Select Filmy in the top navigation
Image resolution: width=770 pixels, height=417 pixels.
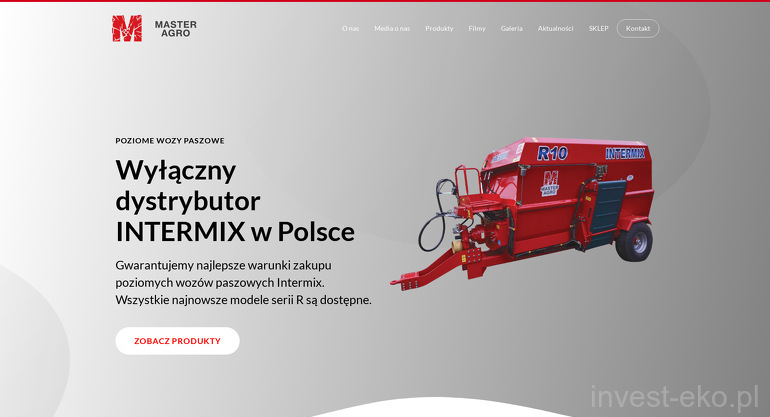477,28
